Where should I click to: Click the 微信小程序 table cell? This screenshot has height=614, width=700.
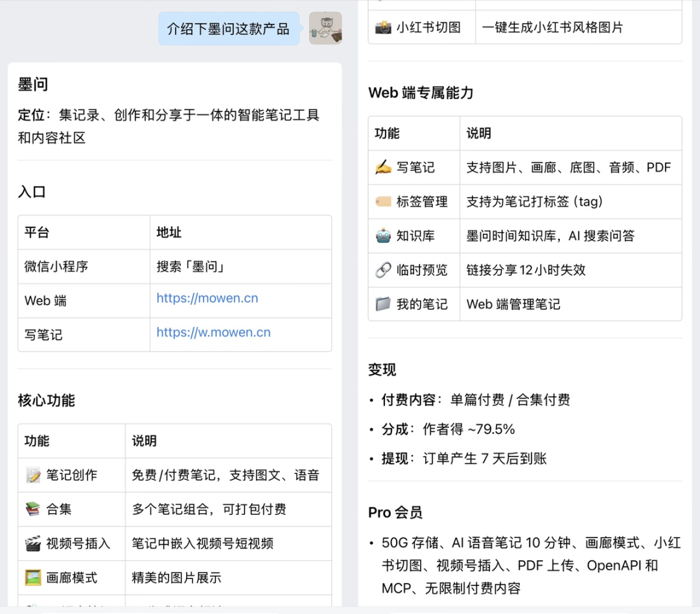point(84,266)
